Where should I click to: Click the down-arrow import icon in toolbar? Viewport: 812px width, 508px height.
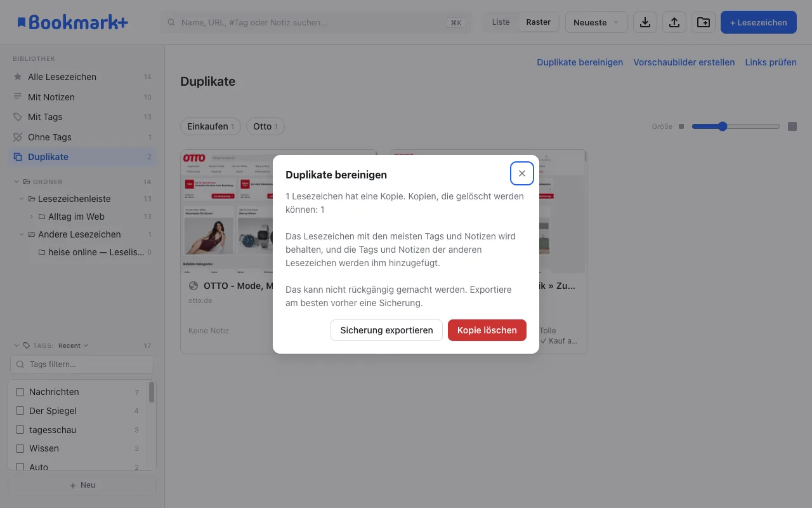(645, 22)
